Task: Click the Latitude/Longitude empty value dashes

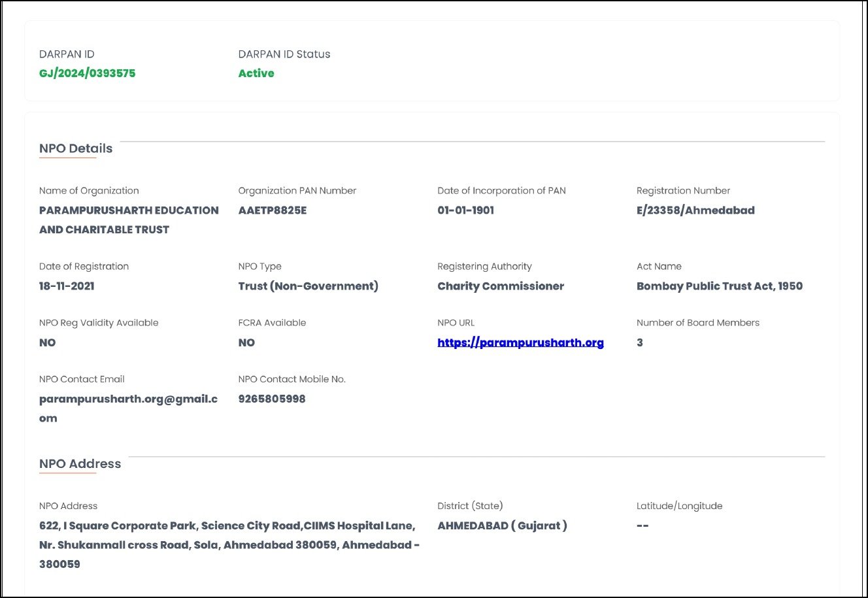Action: click(x=643, y=526)
